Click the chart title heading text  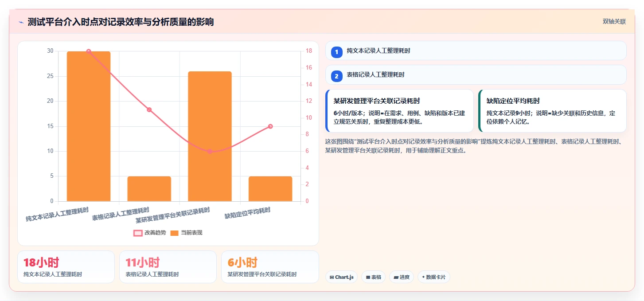coord(121,22)
